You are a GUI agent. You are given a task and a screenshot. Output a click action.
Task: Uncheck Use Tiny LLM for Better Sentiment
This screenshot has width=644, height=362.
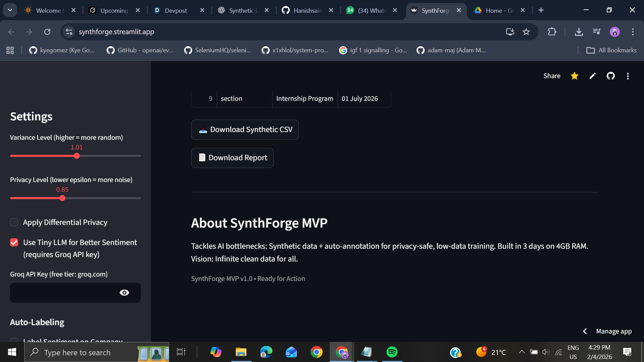(x=14, y=242)
